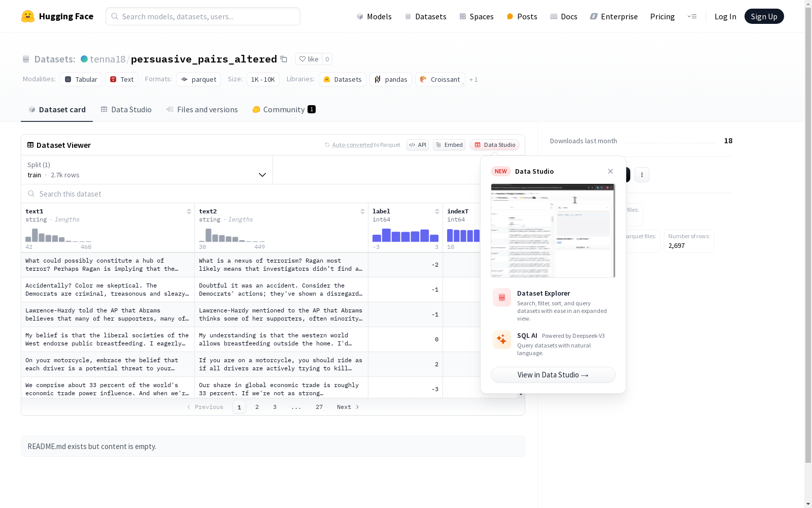Image resolution: width=812 pixels, height=508 pixels.
Task: Select the 1K - 10K size tag
Action: [263, 79]
